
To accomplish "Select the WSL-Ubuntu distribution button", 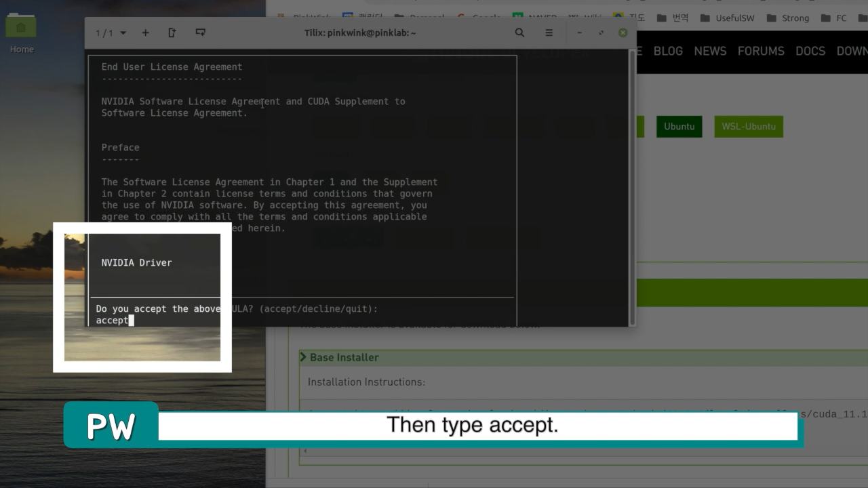I will pyautogui.click(x=749, y=127).
